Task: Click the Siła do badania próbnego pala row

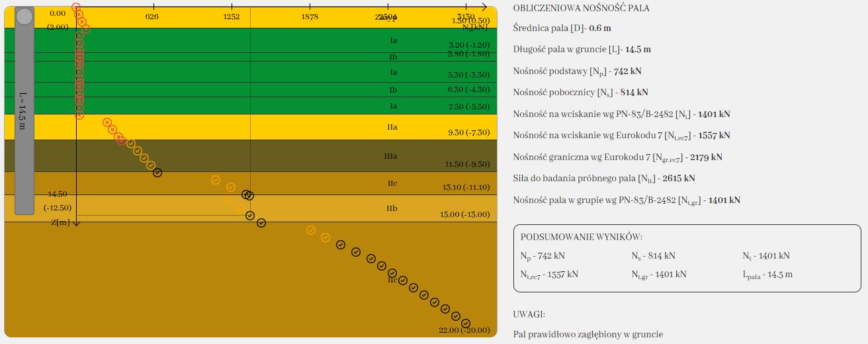Action: click(x=603, y=179)
